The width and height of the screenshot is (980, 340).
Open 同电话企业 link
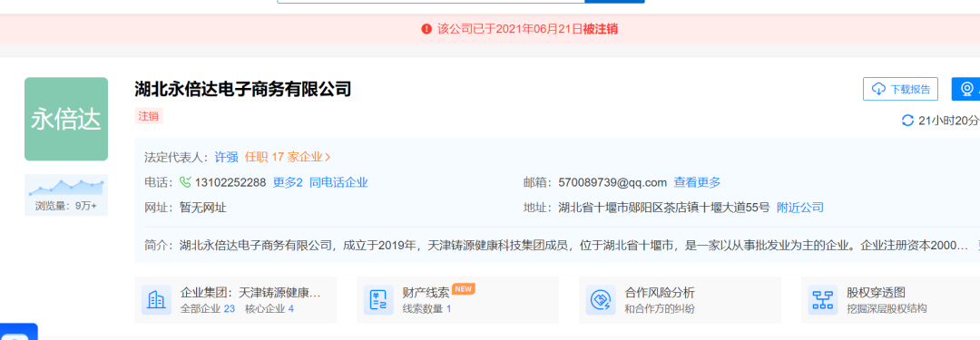pyautogui.click(x=338, y=182)
